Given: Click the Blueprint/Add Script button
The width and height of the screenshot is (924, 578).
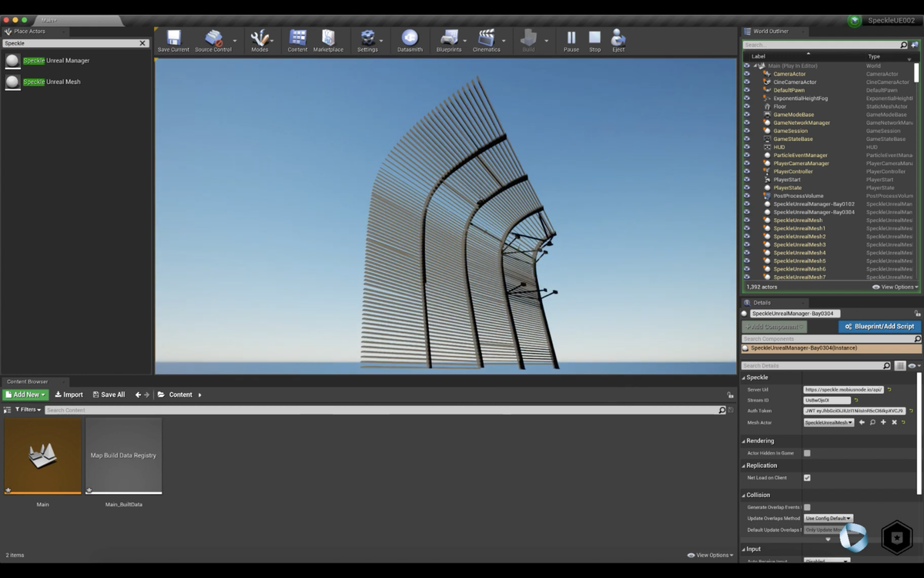Looking at the screenshot, I should pyautogui.click(x=879, y=327).
